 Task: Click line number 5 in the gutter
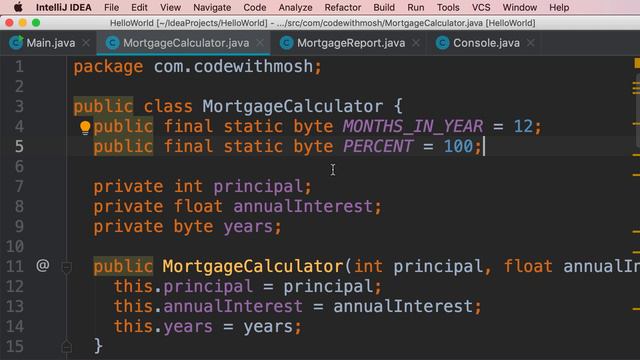point(19,147)
